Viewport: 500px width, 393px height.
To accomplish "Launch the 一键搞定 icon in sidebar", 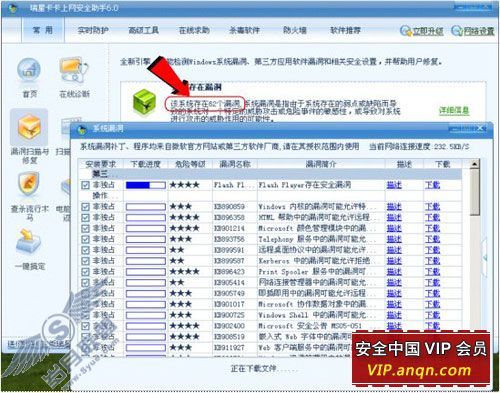I will coord(29,241).
